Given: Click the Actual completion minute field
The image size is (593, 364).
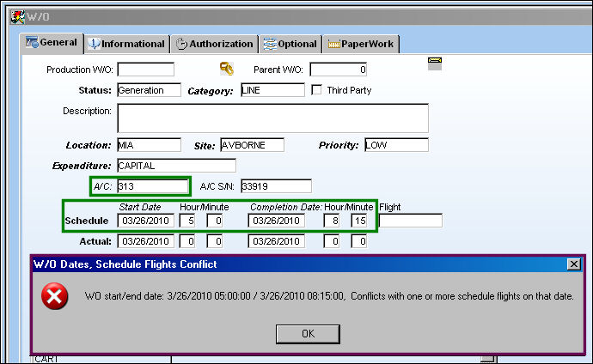Looking at the screenshot, I should 359,241.
